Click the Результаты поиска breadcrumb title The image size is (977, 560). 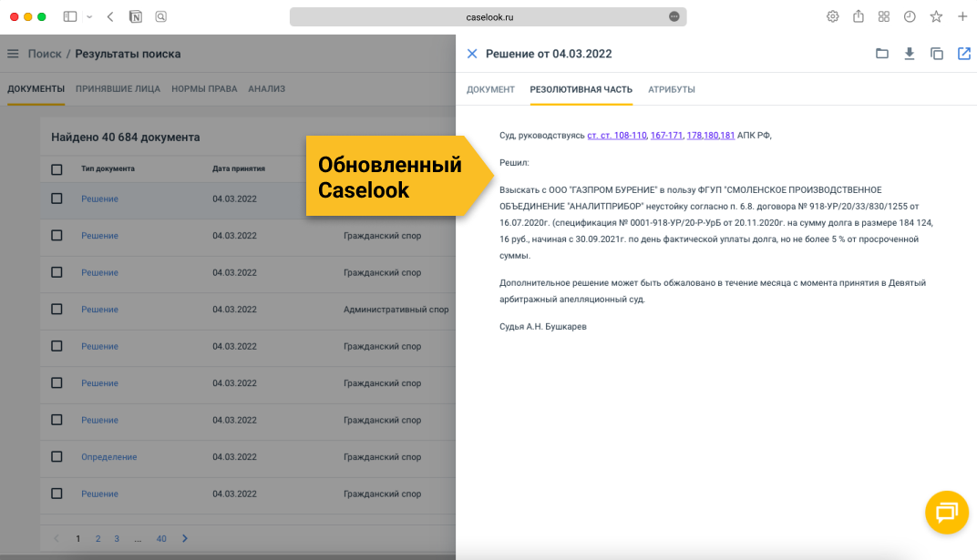[x=128, y=54]
